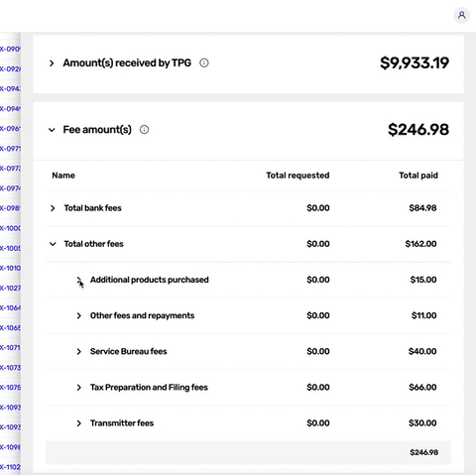The width and height of the screenshot is (476, 475).
Task: Click the $84.98 total bank fees paid
Action: point(422,208)
